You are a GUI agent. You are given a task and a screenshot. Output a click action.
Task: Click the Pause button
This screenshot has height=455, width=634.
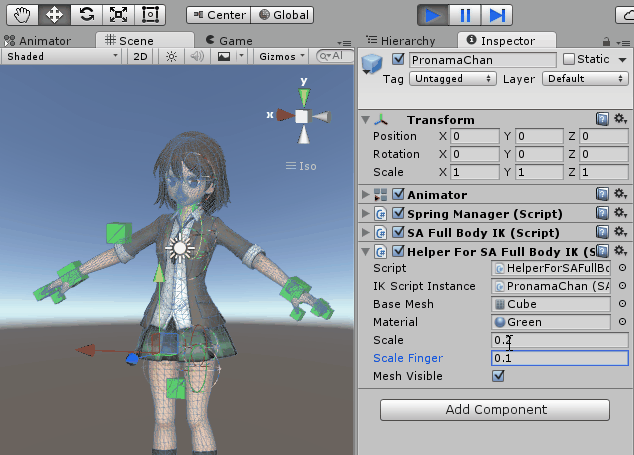point(465,15)
